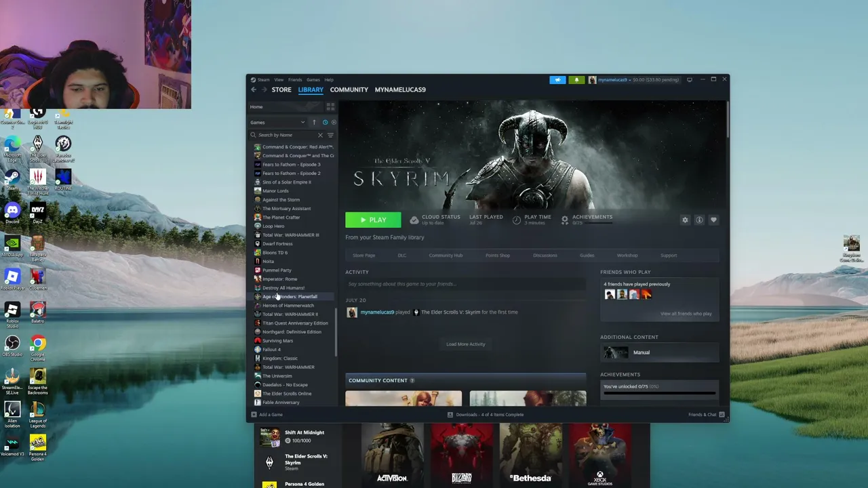868x488 pixels.
Task: Toggle the ready-to-play filter icon
Action: pos(333,123)
